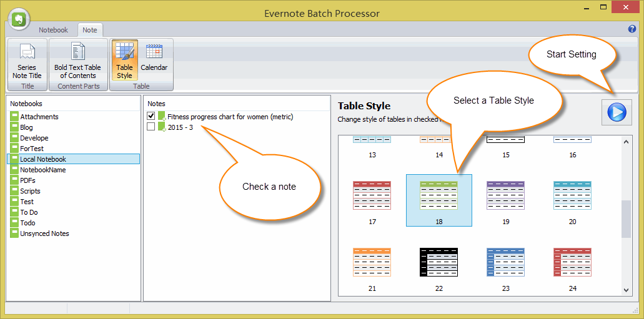This screenshot has height=319, width=644.
Task: Check the 2015 - 3 note checkbox
Action: [151, 127]
